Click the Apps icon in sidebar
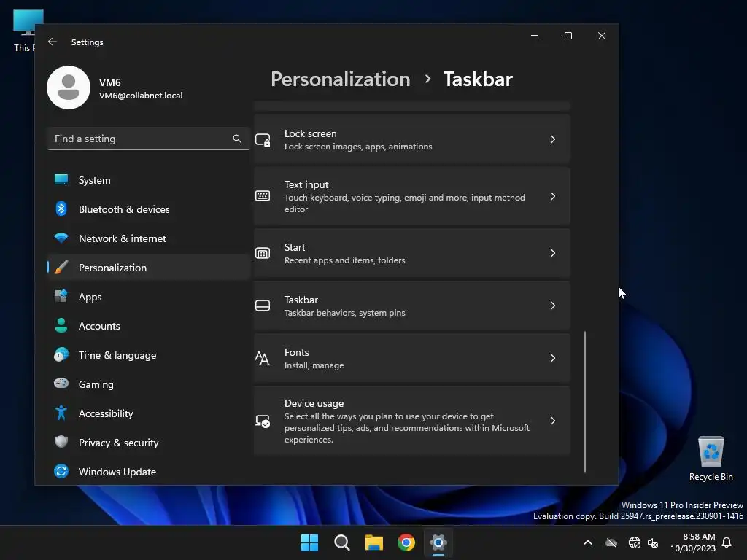747x560 pixels. [61, 296]
